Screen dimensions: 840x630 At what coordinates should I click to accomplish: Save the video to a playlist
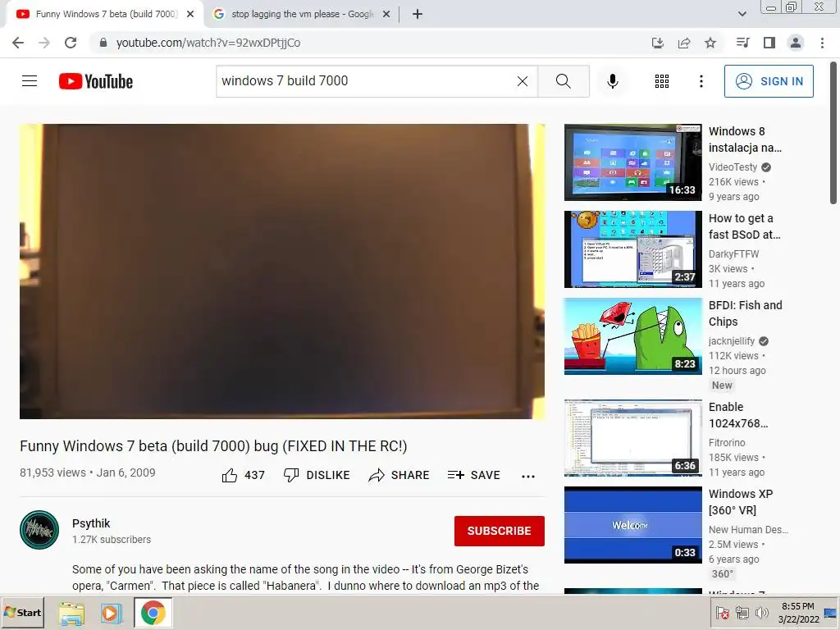pyautogui.click(x=473, y=475)
